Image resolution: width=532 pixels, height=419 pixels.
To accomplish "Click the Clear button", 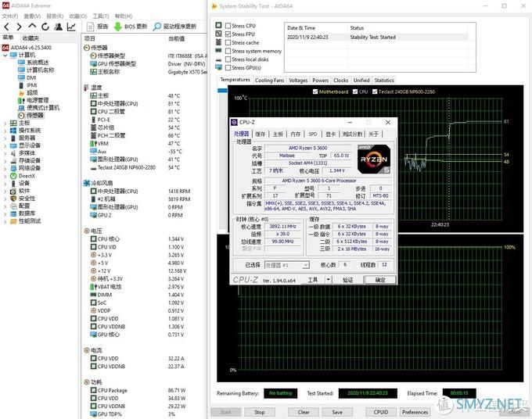I will 304,412.
